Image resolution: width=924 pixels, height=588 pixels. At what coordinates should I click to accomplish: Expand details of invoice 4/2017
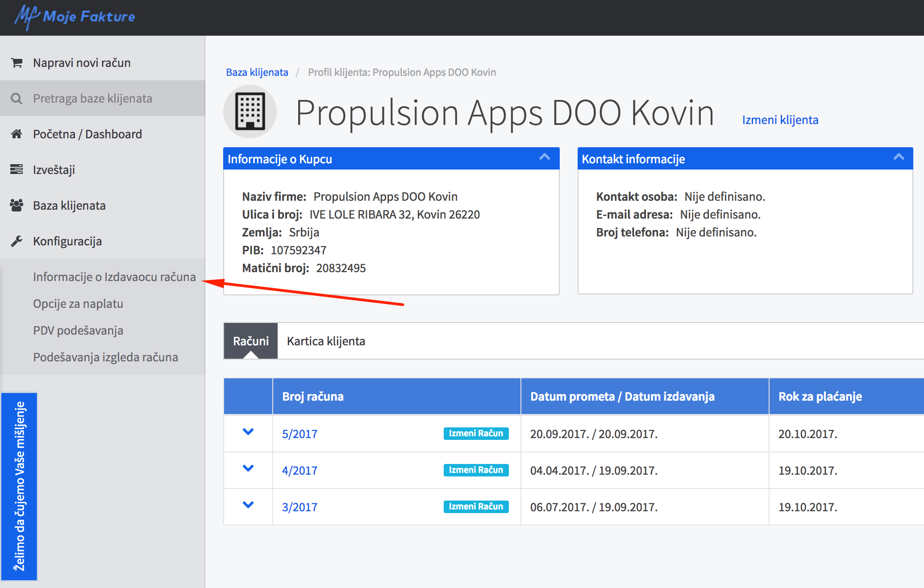248,468
